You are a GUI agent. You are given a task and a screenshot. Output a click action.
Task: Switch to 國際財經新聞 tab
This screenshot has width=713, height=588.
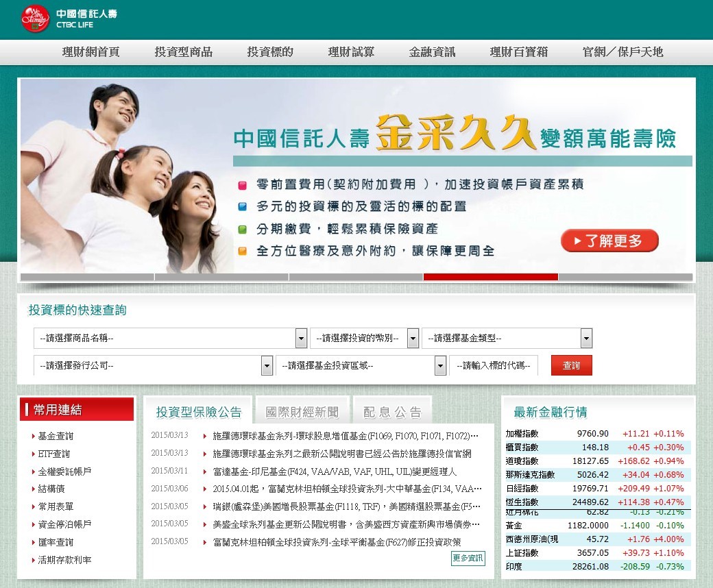302,412
